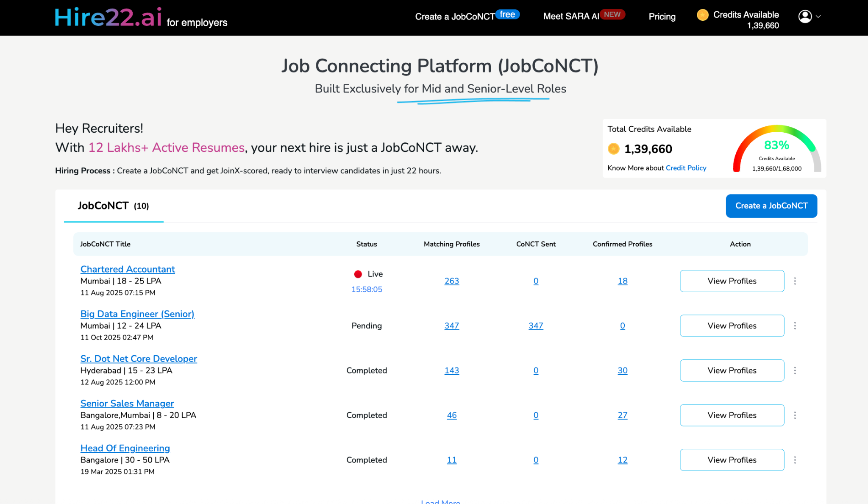Open three-dot menu for Big Data Engineer row
Viewport: 868px width, 504px height.
tap(795, 326)
